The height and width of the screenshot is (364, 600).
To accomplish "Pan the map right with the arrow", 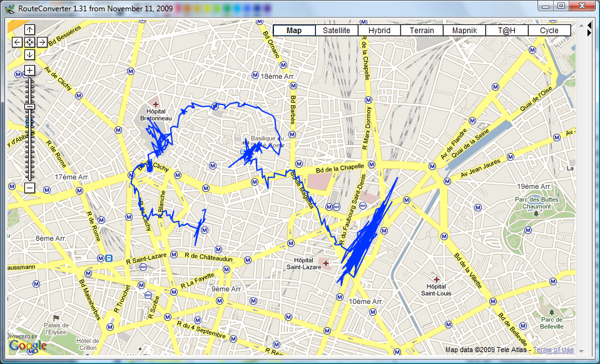I will (42, 42).
